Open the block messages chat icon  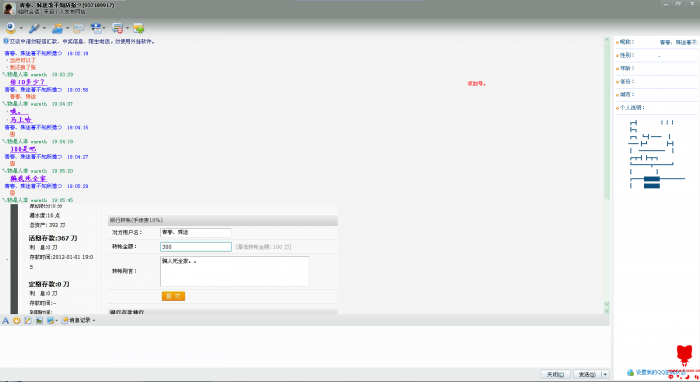click(x=117, y=29)
